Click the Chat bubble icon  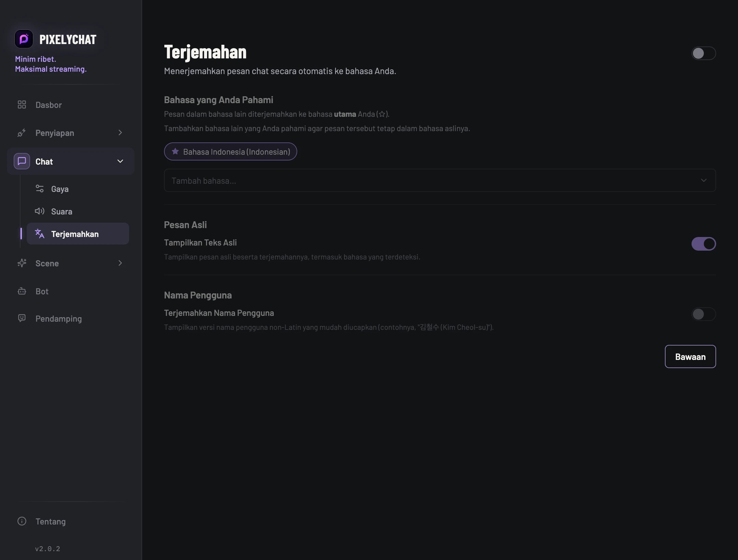(x=22, y=161)
